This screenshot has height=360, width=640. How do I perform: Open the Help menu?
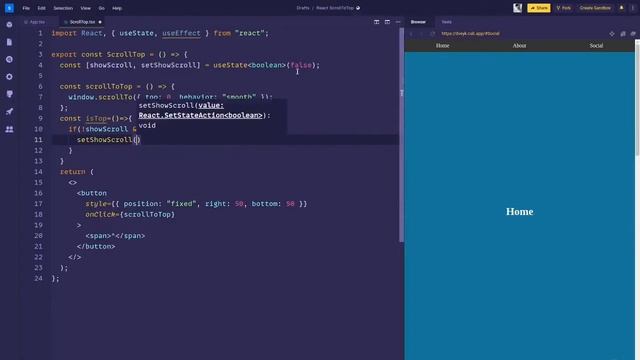[x=117, y=8]
